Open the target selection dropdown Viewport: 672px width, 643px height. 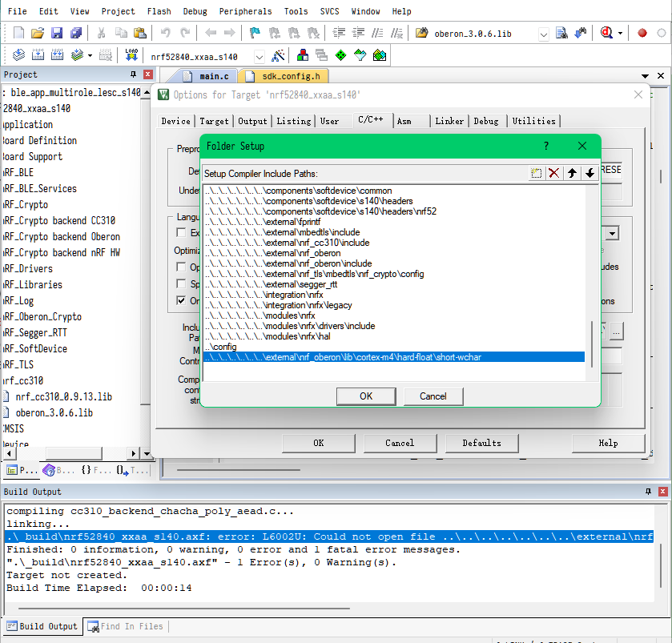[x=259, y=55]
